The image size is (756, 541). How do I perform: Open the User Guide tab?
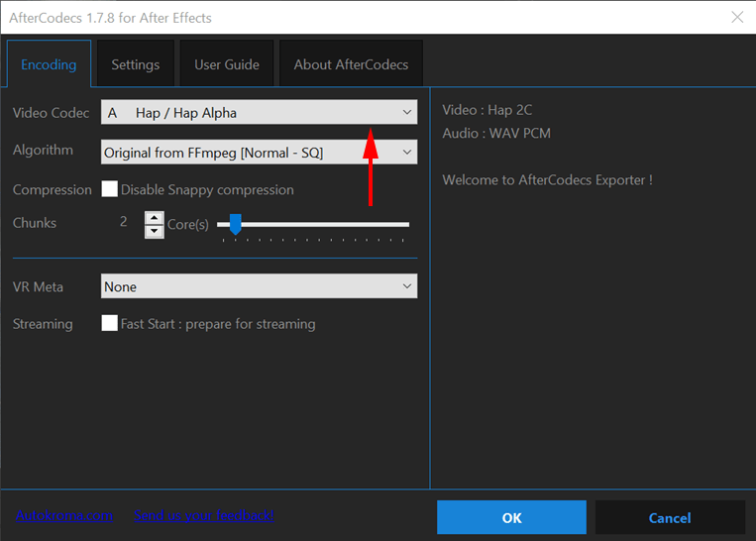tap(227, 64)
